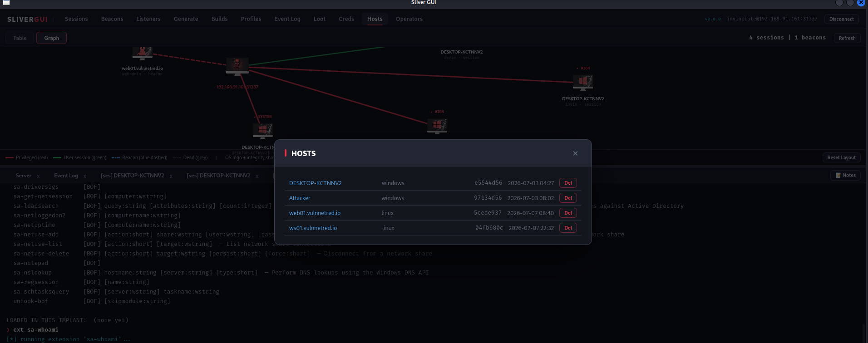Image resolution: width=868 pixels, height=343 pixels.
Task: Click the sa-ldapsearch entry in terminal output
Action: pyautogui.click(x=36, y=206)
